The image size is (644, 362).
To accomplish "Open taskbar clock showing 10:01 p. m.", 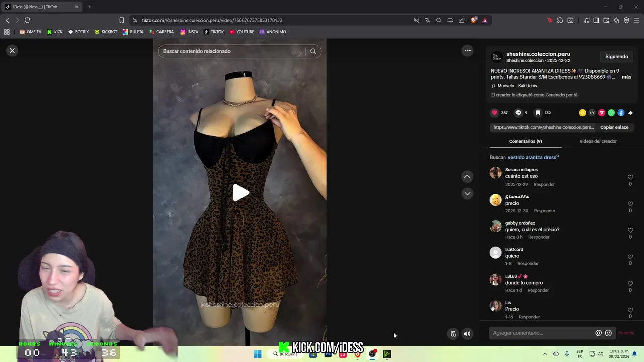I will point(619,354).
